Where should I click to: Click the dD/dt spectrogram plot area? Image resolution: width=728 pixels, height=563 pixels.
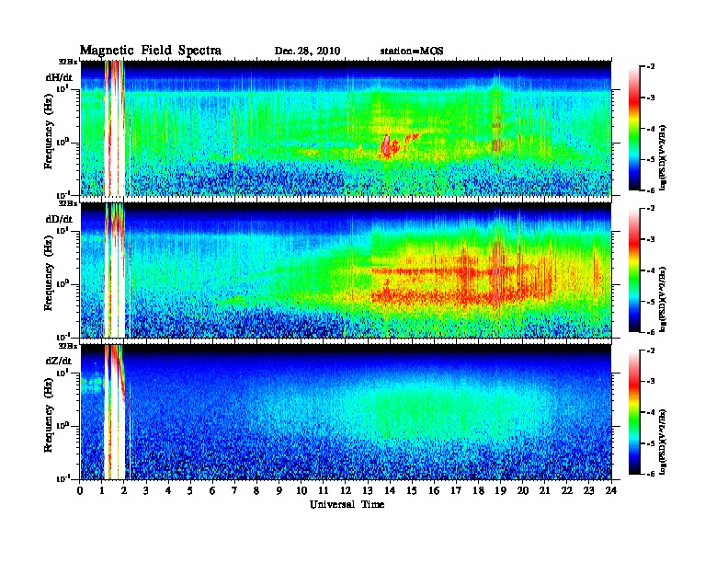click(346, 270)
